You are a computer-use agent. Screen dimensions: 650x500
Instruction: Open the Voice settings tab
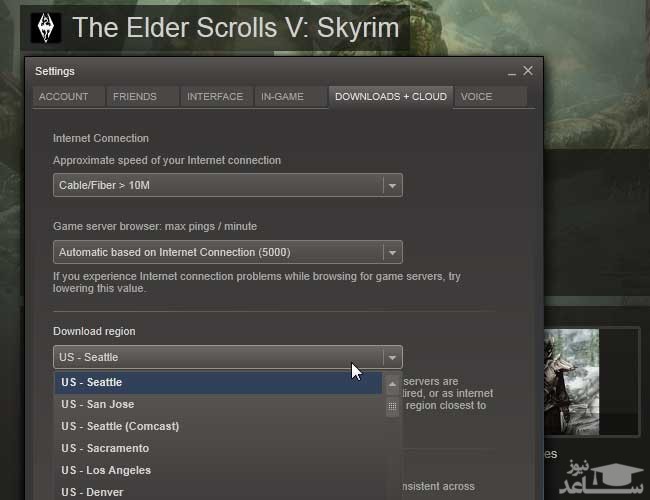(476, 96)
